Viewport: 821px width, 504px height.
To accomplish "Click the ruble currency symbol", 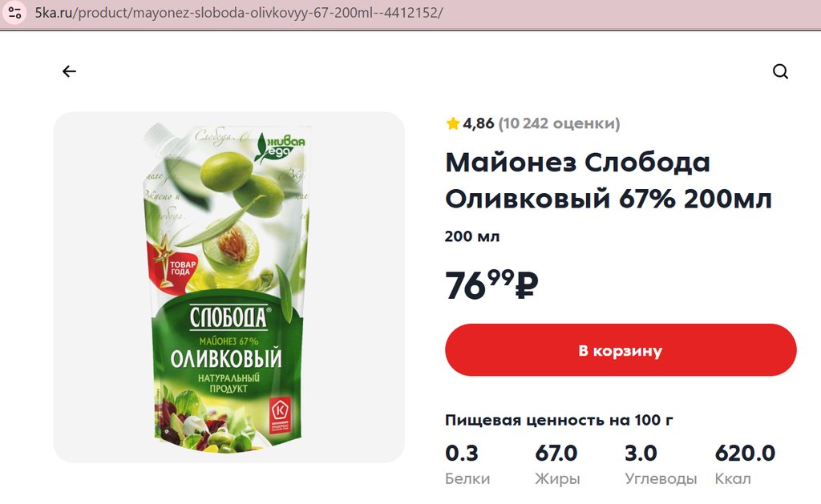I will point(527,285).
